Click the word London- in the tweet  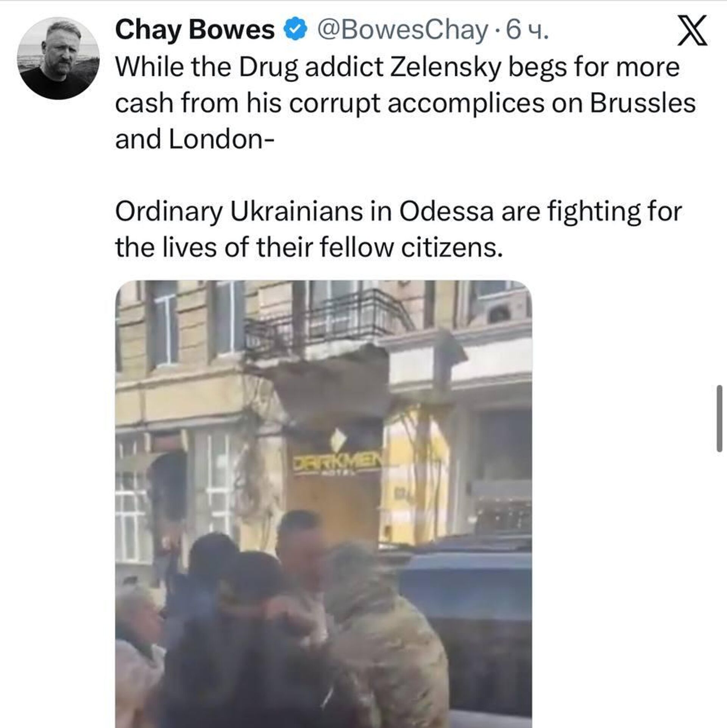[221, 140]
